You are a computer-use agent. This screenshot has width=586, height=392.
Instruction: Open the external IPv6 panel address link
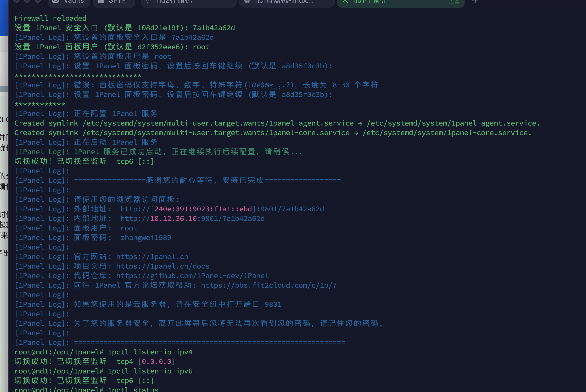222,209
